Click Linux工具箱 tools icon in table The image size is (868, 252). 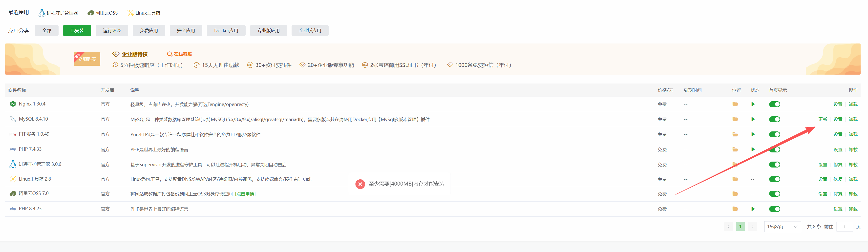[13, 179]
